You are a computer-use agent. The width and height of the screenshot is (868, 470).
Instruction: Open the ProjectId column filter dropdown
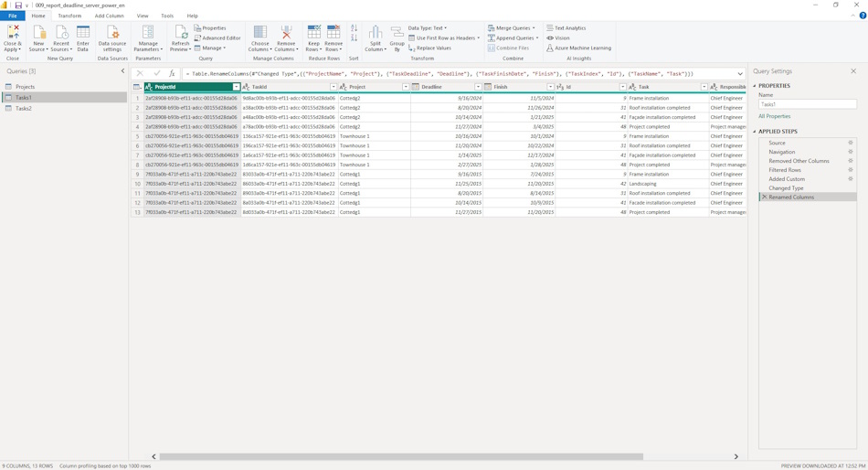coord(237,87)
